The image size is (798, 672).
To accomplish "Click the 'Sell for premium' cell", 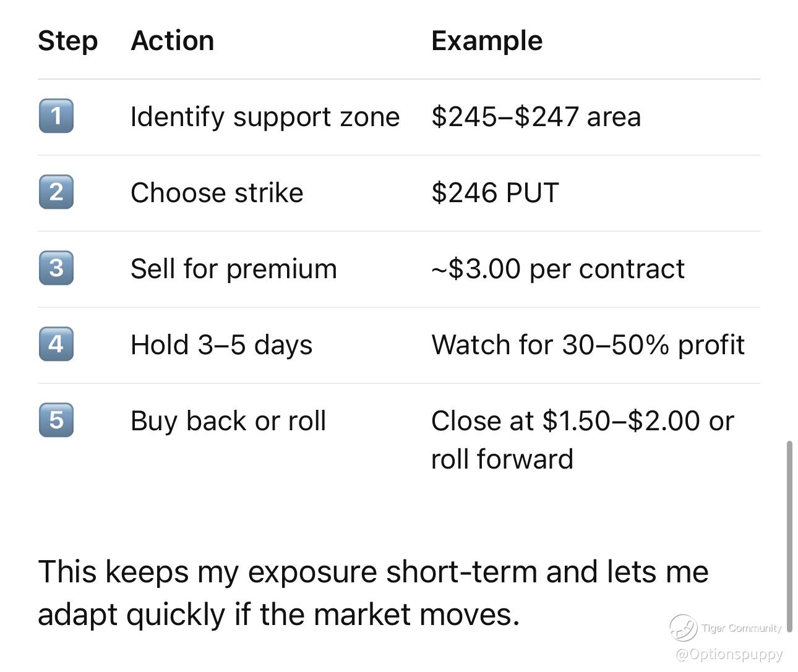I will [x=234, y=269].
